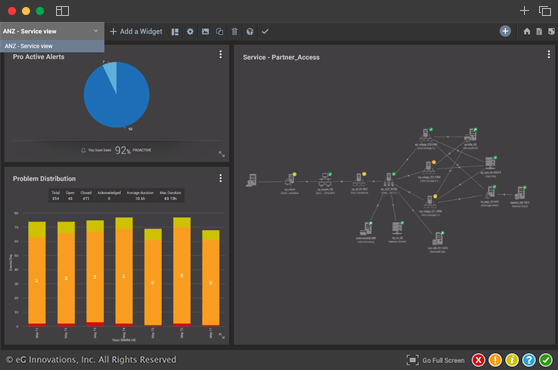This screenshot has height=370, width=558.
Task: Click the Average duration cell in summary table
Action: pos(140,195)
